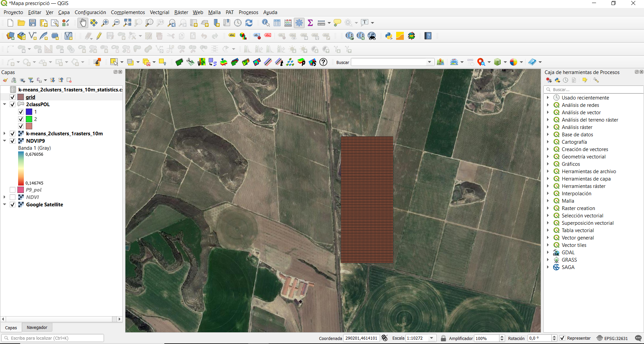644x344 pixels.
Task: Expand the k-means_2clusters_1rasters_10m layer
Action: click(5, 134)
